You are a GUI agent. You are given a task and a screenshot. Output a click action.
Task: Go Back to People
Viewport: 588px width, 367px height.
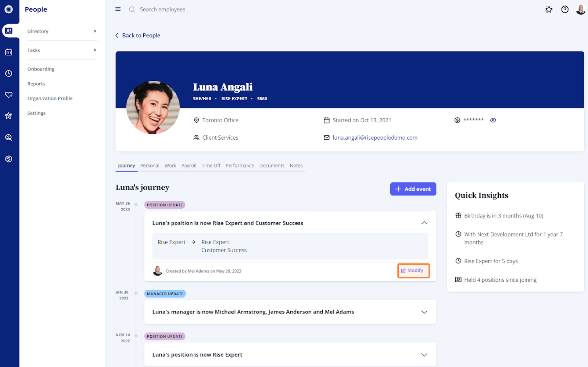[x=138, y=35]
